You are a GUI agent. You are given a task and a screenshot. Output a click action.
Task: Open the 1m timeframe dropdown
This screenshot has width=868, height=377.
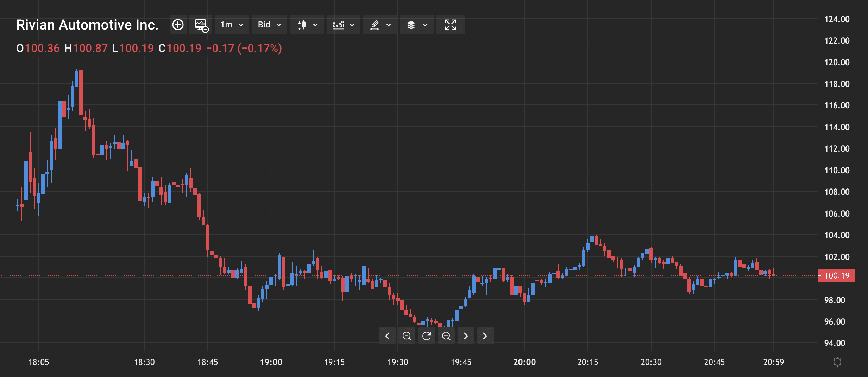tap(232, 25)
